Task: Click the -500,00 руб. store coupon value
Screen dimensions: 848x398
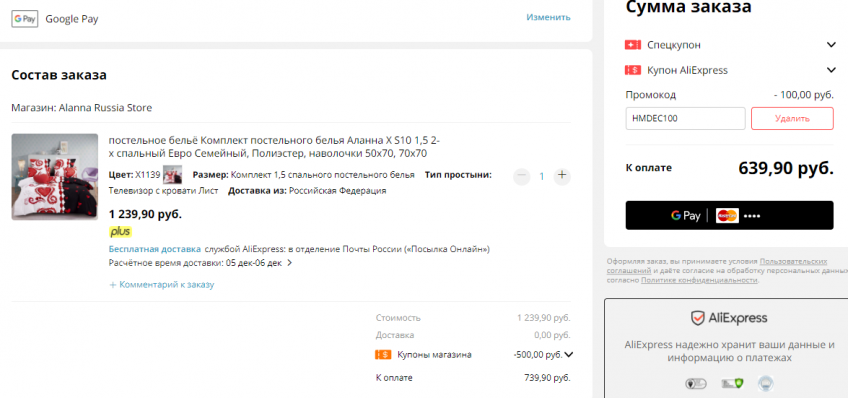Action: [538, 355]
